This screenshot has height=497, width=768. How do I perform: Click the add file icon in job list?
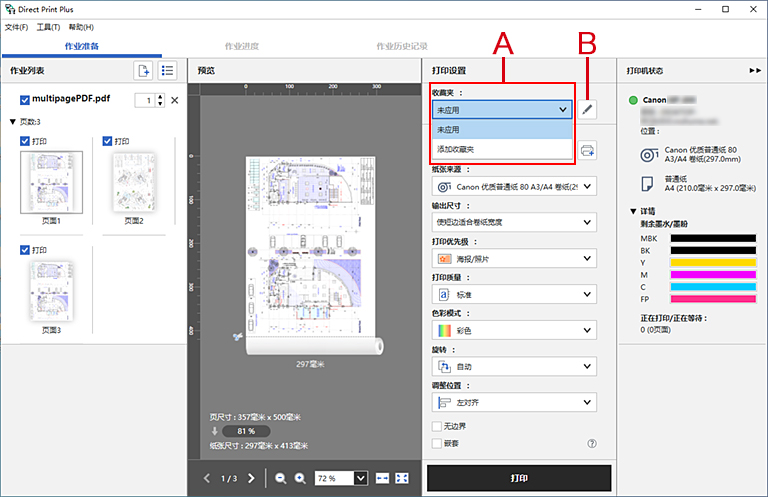point(144,71)
